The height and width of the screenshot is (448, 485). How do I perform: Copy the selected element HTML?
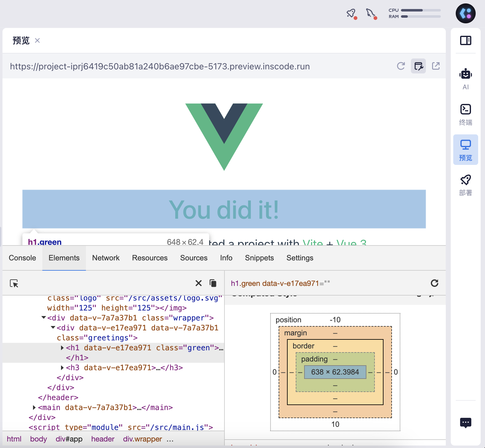(213, 283)
